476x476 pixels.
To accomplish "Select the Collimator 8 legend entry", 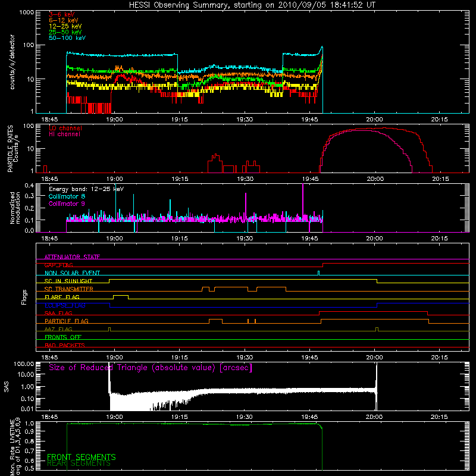I will click(x=67, y=196).
